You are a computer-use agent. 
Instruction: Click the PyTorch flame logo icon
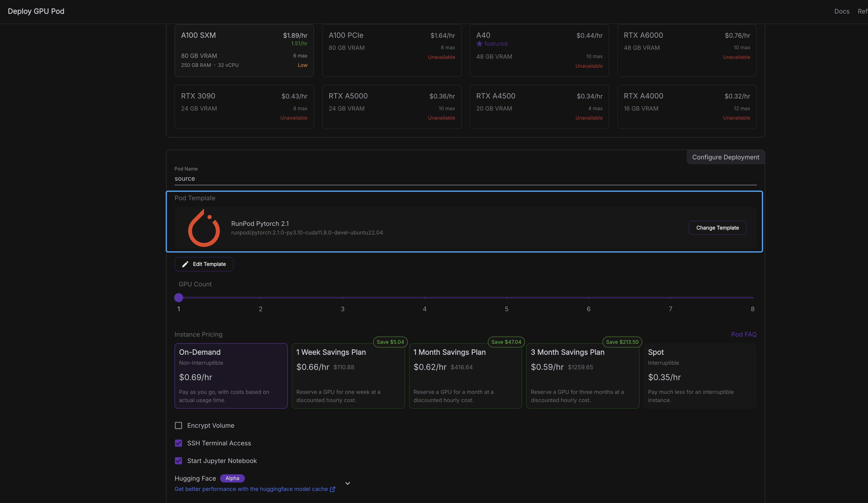pos(204,228)
